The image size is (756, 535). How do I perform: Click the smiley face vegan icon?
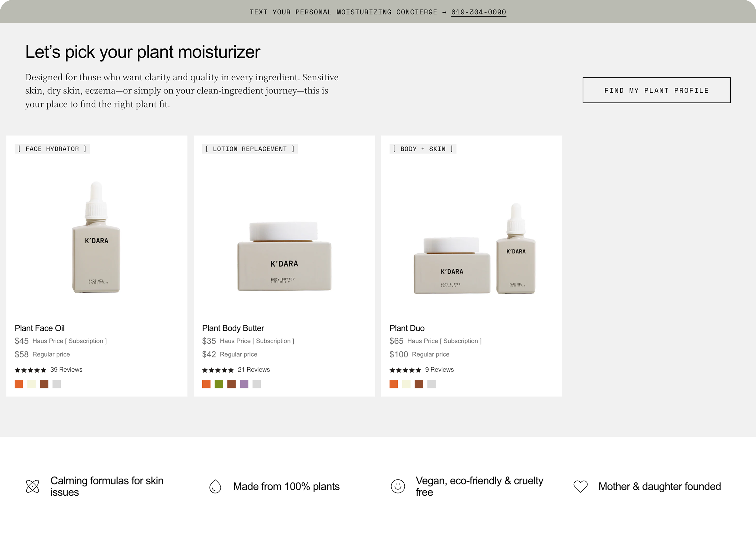[398, 486]
